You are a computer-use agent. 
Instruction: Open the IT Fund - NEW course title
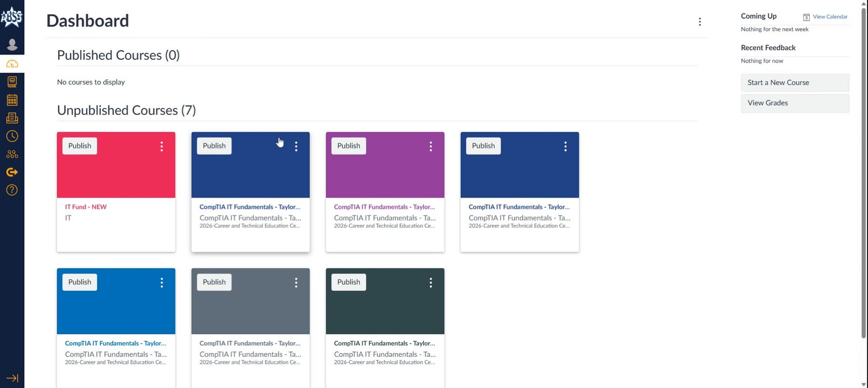click(x=86, y=207)
